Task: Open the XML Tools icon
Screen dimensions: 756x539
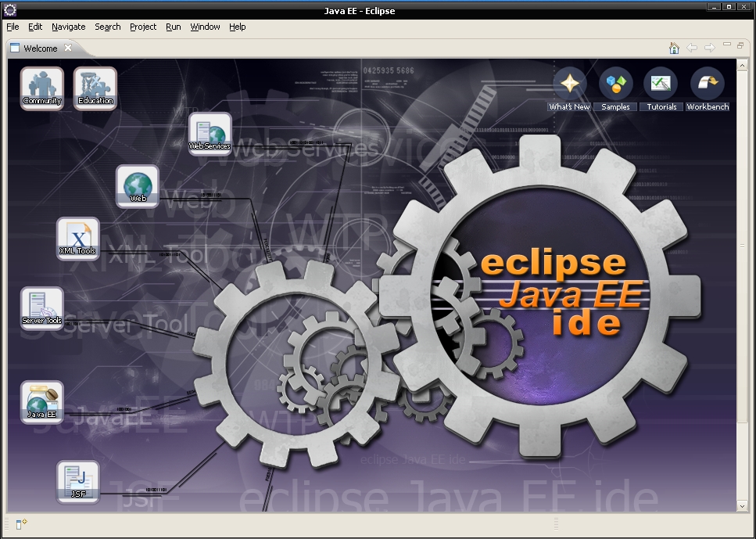Action: [77, 237]
